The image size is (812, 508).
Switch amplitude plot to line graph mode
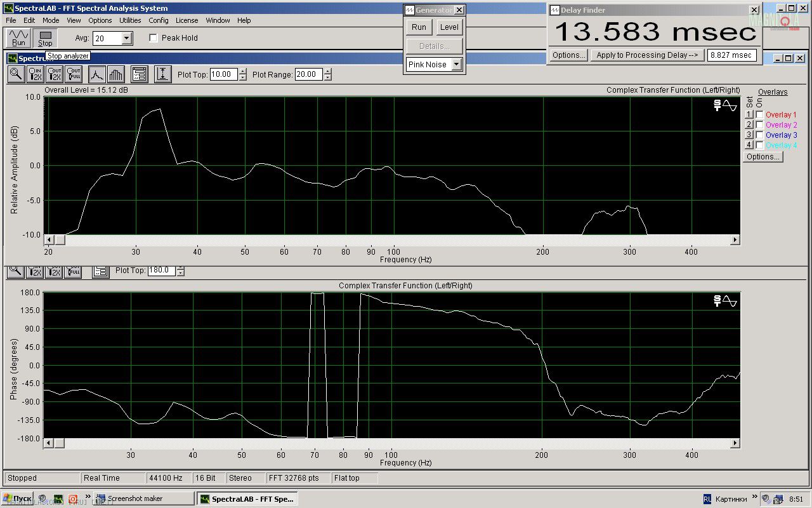96,74
